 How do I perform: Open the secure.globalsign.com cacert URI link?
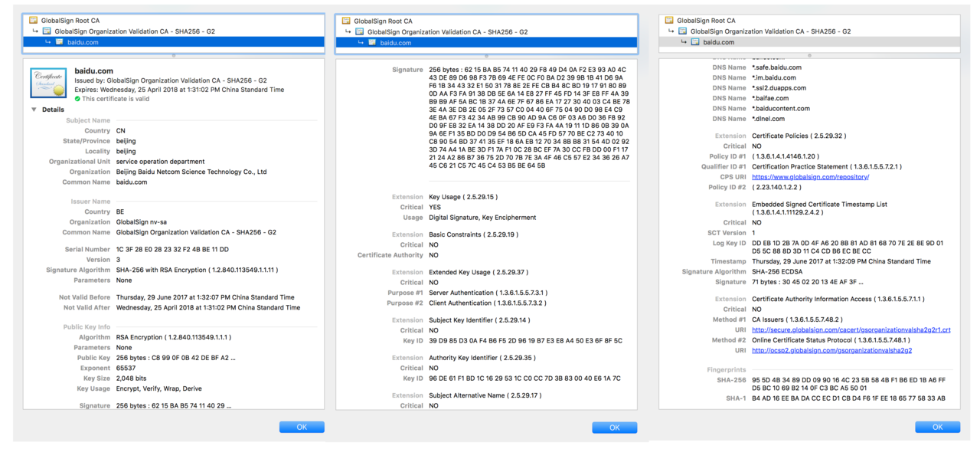click(851, 330)
